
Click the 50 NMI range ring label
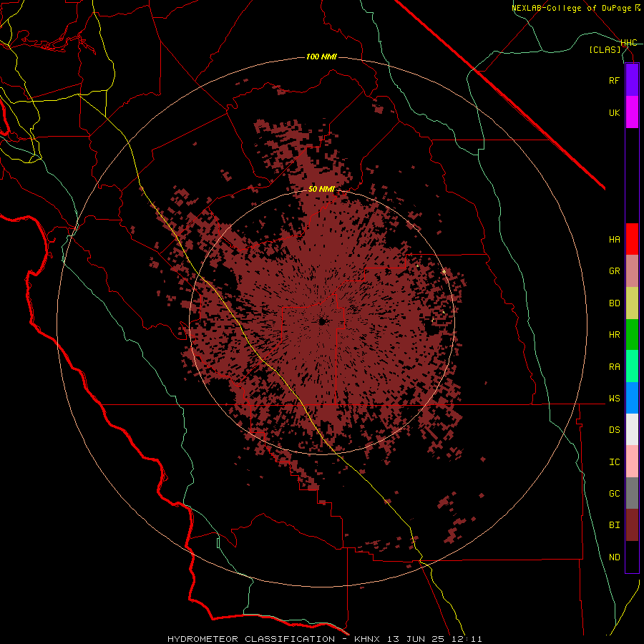coord(321,189)
